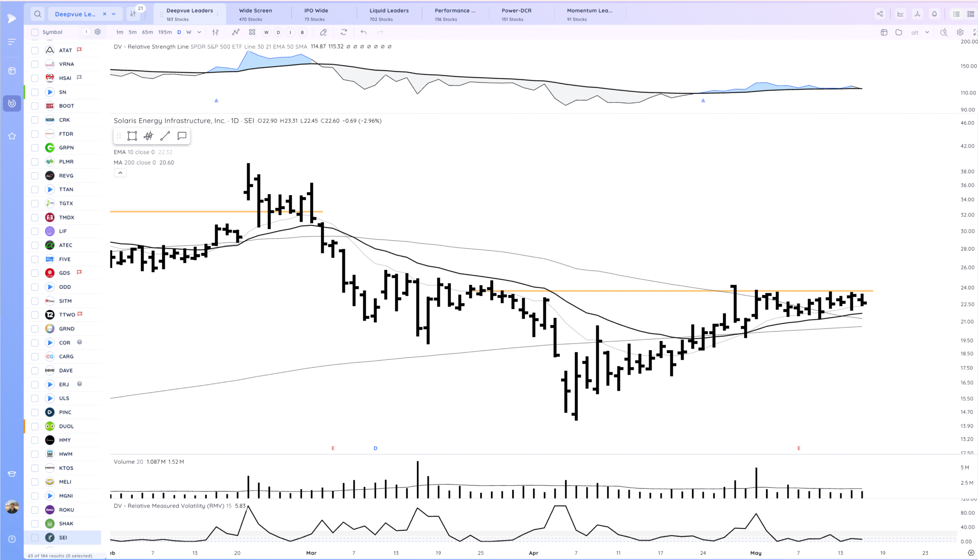This screenshot has width=978, height=560.
Task: Select the rectangle drawing tool
Action: pyautogui.click(x=132, y=136)
